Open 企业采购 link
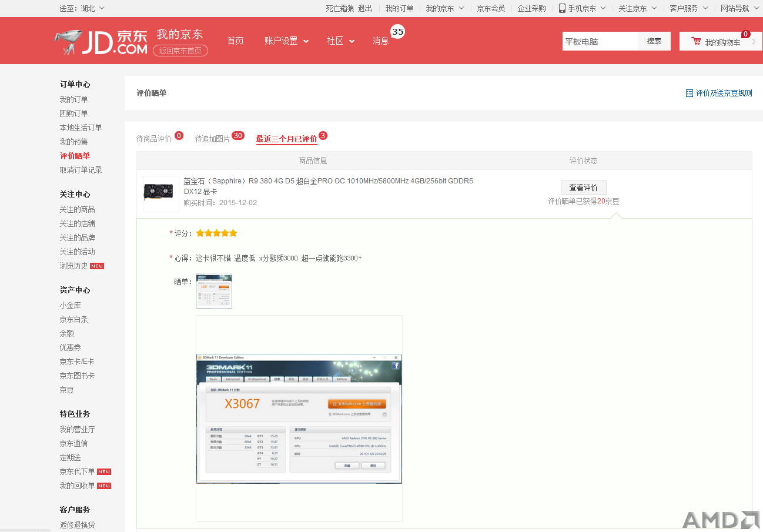This screenshot has height=532, width=763. point(532,8)
